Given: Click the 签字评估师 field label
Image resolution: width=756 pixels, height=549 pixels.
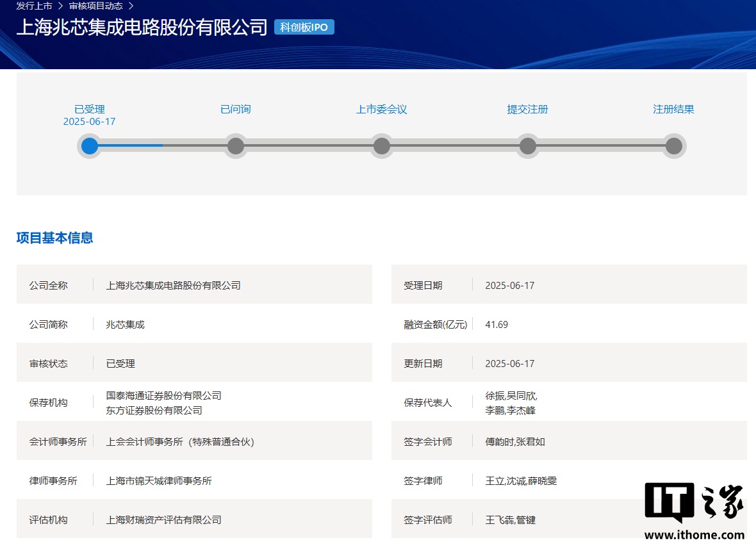Looking at the screenshot, I should [428, 520].
